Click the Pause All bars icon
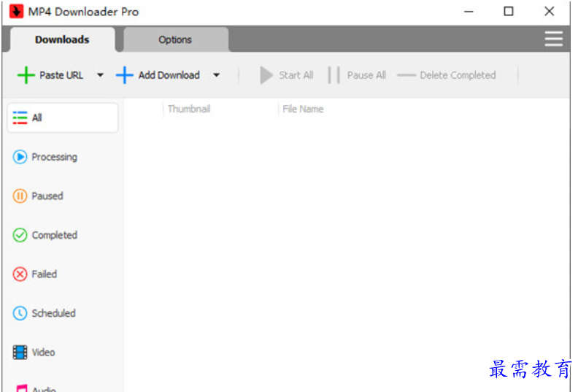Viewport: 578px width, 392px height. click(334, 75)
